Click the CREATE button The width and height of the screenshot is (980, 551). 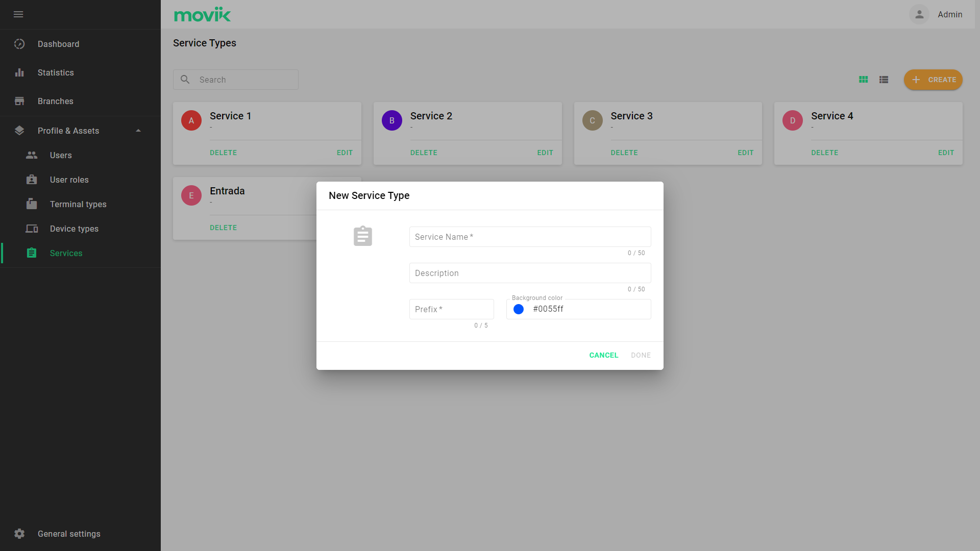[x=933, y=80]
